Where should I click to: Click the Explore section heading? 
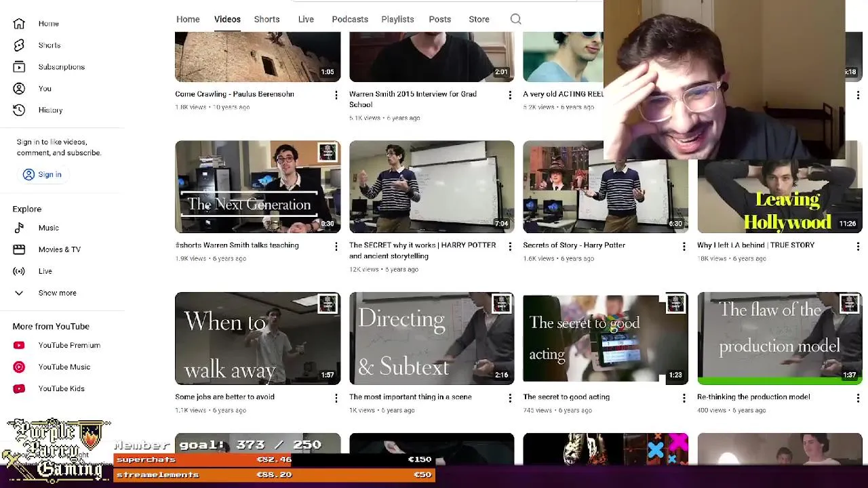(x=27, y=209)
